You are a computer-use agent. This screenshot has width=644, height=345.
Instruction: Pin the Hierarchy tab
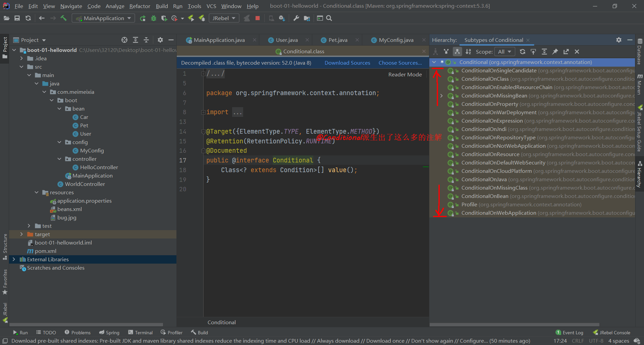point(555,52)
